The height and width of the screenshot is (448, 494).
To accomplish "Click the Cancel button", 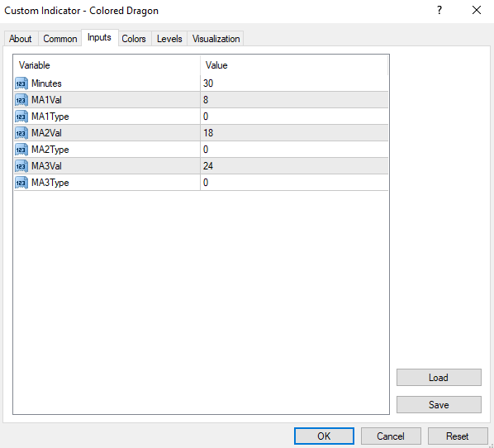I will coord(391,436).
